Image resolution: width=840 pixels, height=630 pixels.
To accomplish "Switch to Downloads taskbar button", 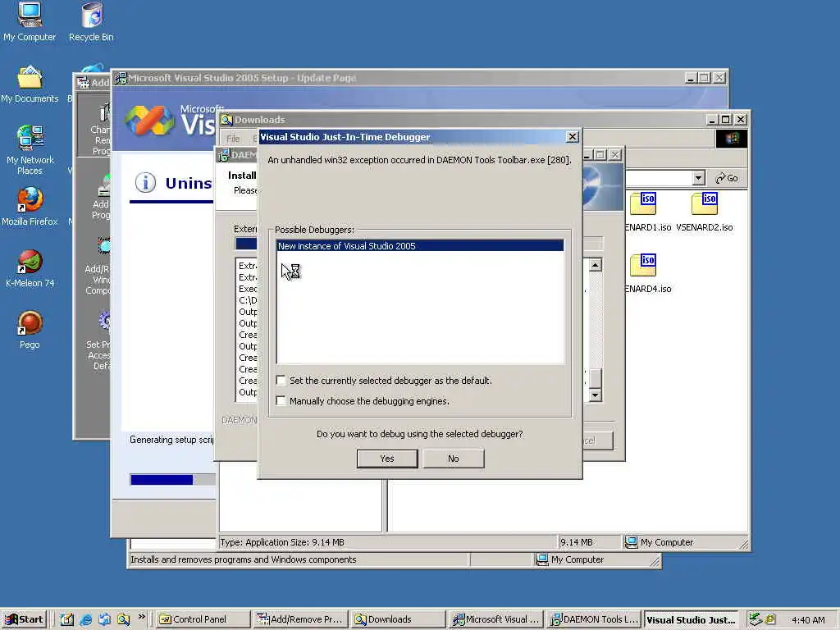I will (398, 619).
